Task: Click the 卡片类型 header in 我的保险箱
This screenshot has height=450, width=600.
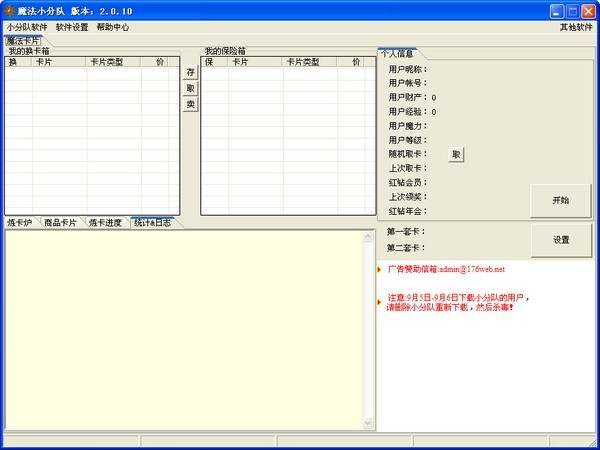Action: [x=309, y=62]
